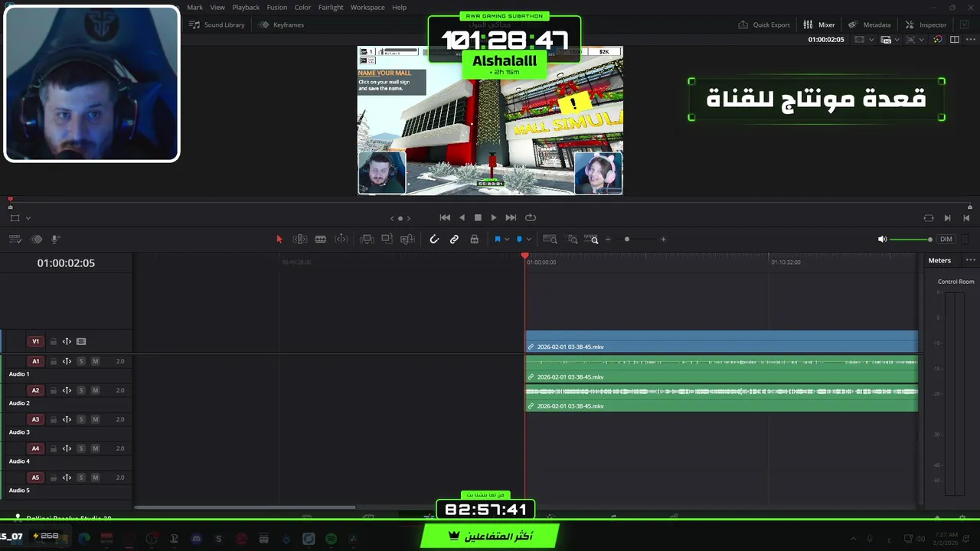This screenshot has height=551, width=980.
Task: Open the Help menu
Action: [x=399, y=7]
